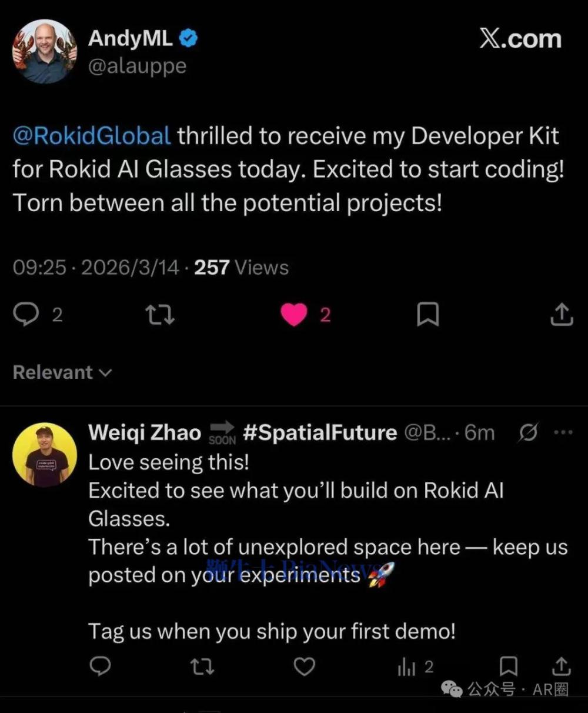Like Weiqi Zhao's reply
Image resolution: width=588 pixels, height=713 pixels.
click(304, 667)
